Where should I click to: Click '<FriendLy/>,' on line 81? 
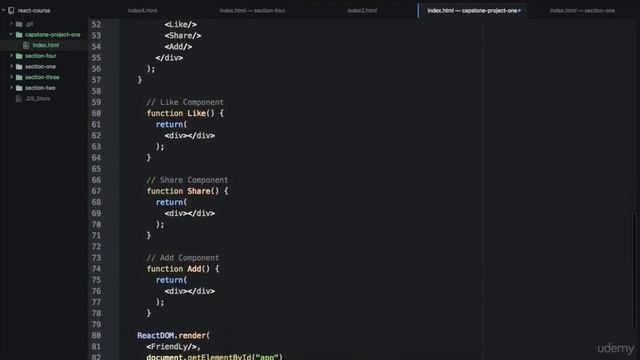[x=173, y=347]
